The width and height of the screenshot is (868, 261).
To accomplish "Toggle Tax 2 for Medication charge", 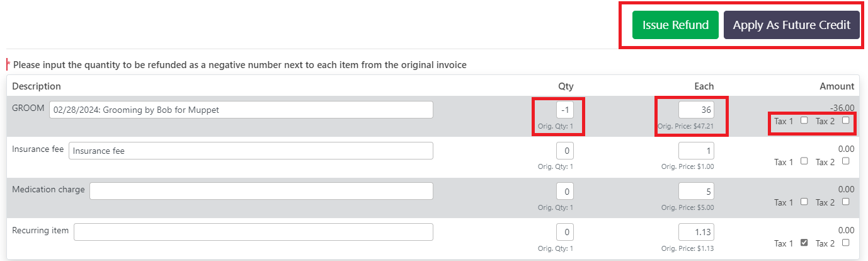I will [x=845, y=202].
